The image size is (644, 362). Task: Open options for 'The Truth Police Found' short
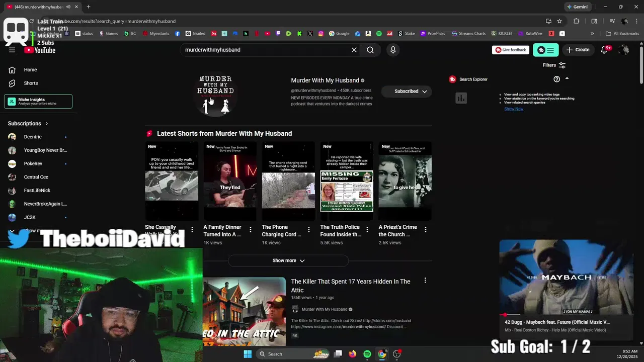point(367,230)
